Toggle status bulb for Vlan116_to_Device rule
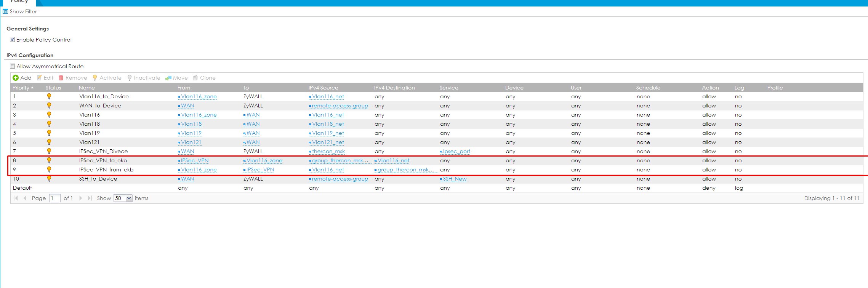The width and height of the screenshot is (868, 288). click(49, 96)
